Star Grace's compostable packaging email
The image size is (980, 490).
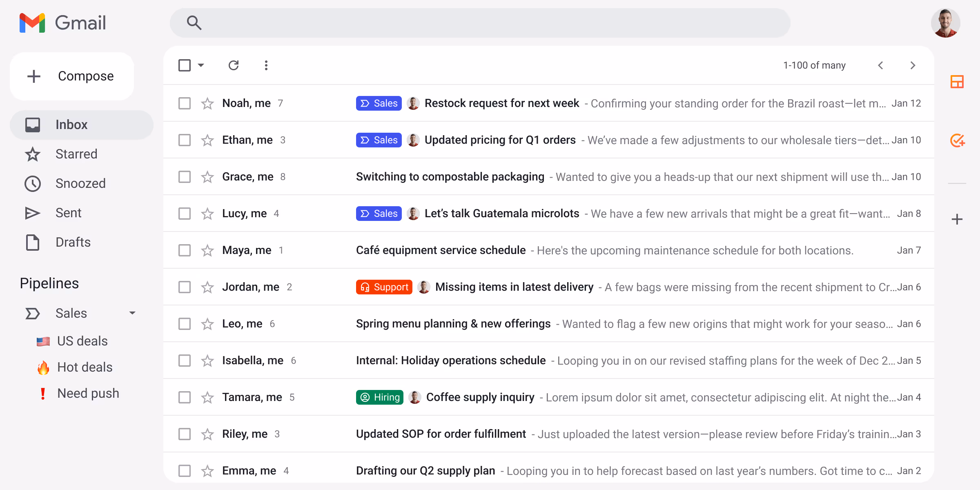click(207, 176)
